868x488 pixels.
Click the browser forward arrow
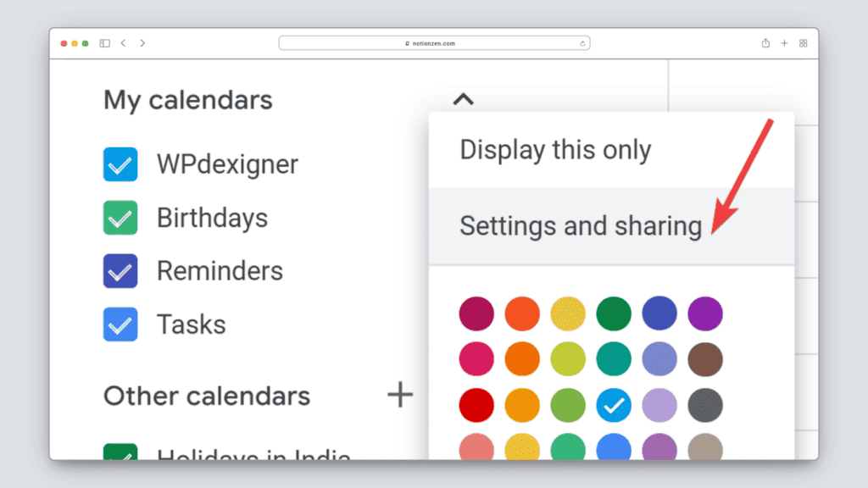coord(142,43)
